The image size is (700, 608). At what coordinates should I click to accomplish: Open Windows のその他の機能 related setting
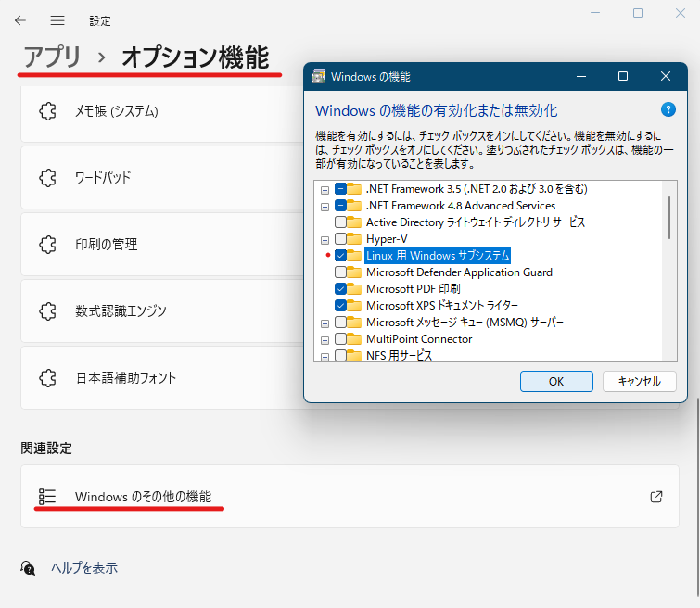[350, 497]
